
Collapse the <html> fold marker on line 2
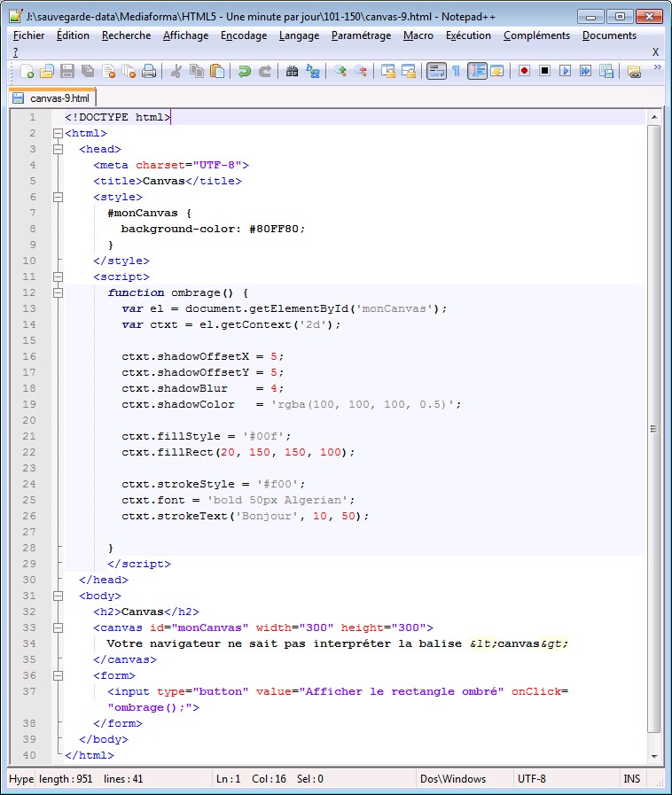point(58,133)
